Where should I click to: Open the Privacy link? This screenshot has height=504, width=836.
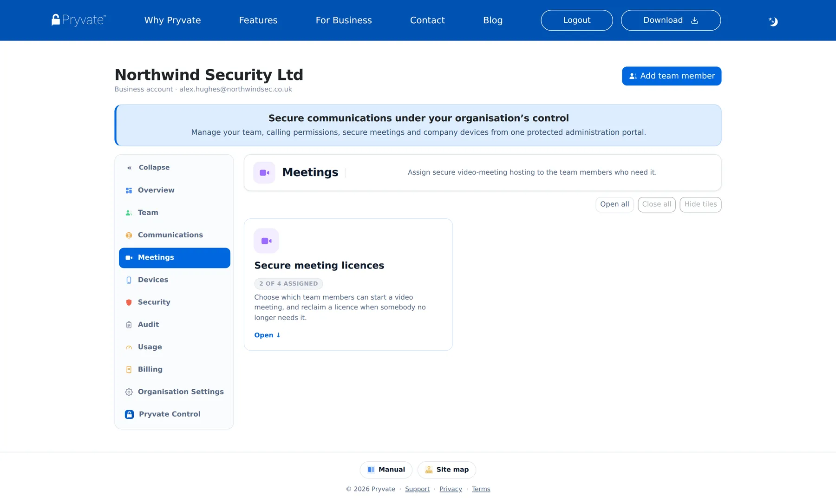[451, 489]
